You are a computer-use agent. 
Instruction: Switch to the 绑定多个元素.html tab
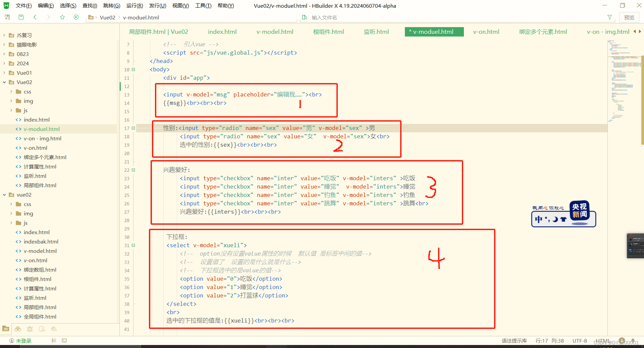coord(543,32)
